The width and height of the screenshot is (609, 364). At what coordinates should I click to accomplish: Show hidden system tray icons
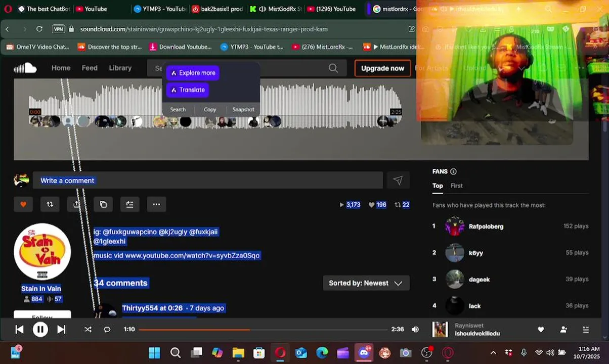coord(493,353)
